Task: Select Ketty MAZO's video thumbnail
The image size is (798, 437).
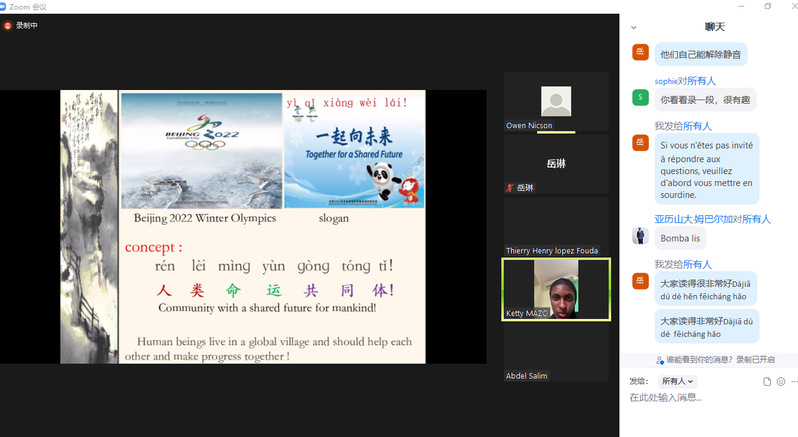Action: coord(556,289)
